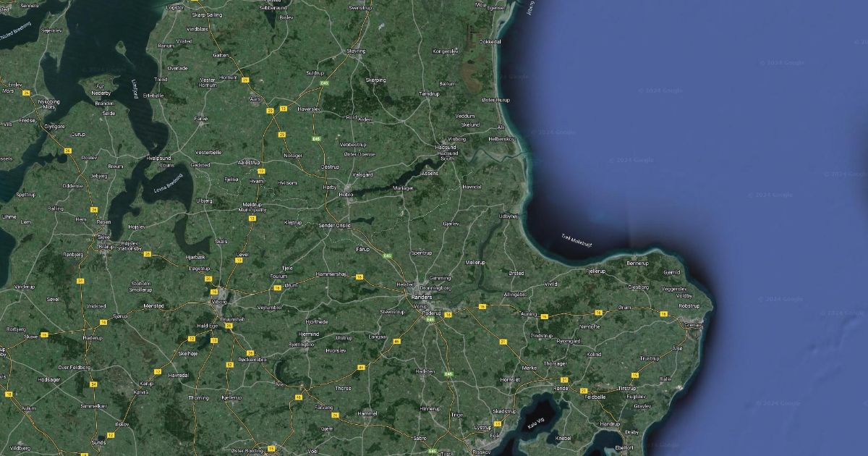Select the Farsø town label
This screenshot has height=456, width=868.
[201, 117]
